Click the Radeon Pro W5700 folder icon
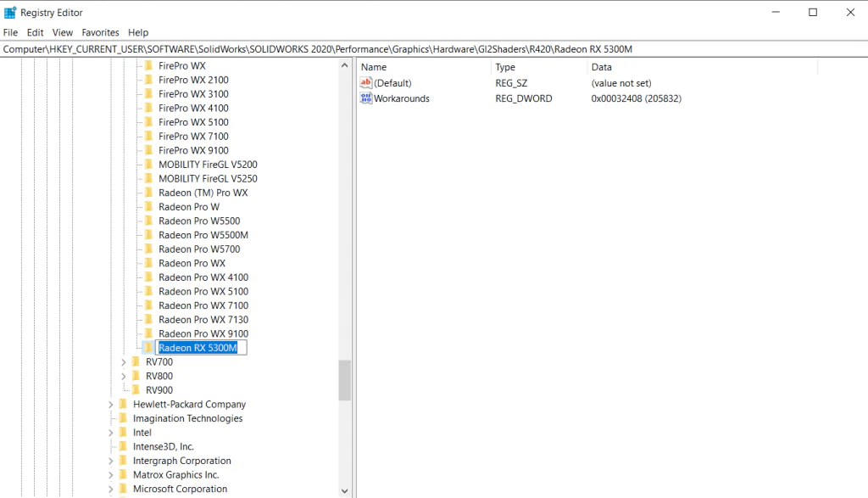The width and height of the screenshot is (868, 498). (149, 249)
